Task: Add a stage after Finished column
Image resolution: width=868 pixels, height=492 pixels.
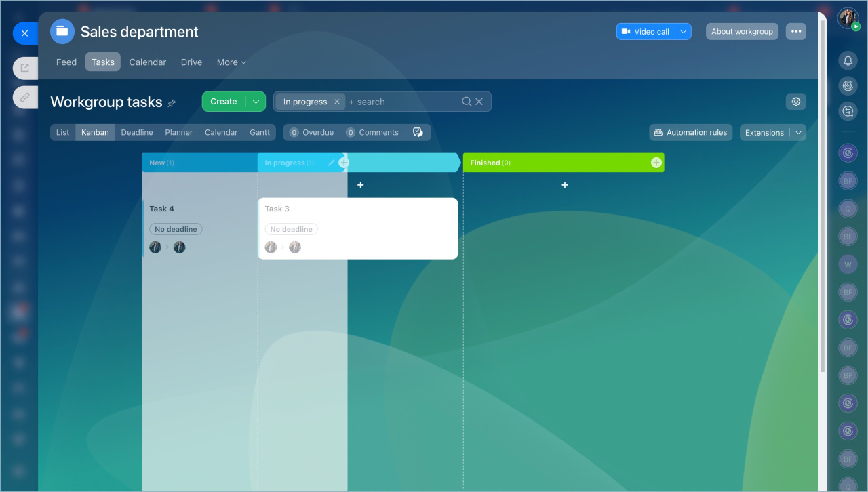Action: 656,163
